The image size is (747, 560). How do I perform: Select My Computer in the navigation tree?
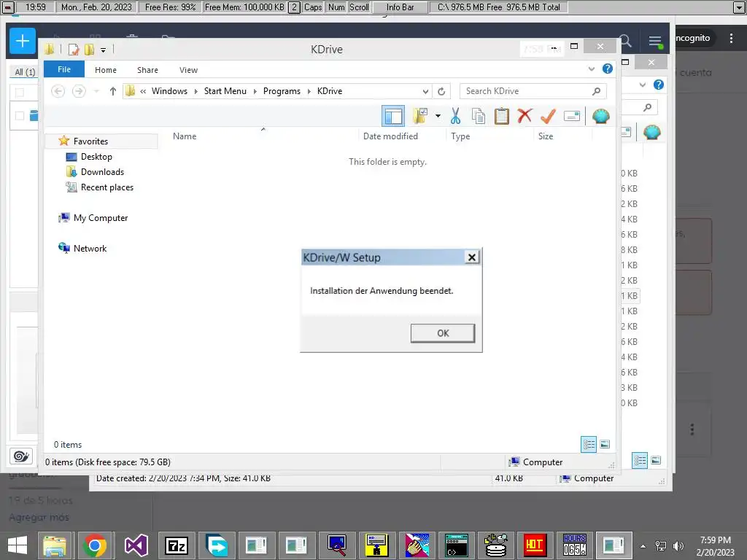101,217
